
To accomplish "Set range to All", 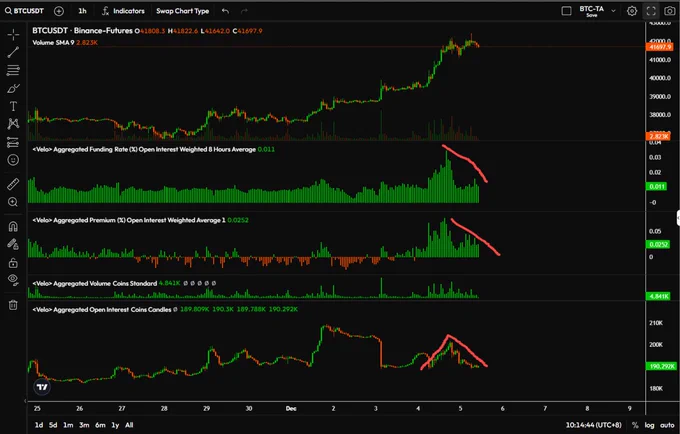I will tap(129, 425).
